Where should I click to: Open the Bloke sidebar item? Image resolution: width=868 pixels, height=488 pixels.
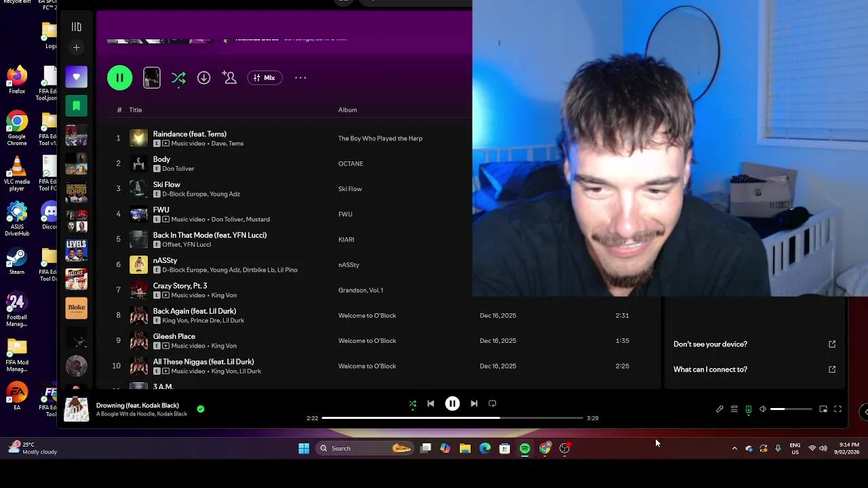click(76, 308)
